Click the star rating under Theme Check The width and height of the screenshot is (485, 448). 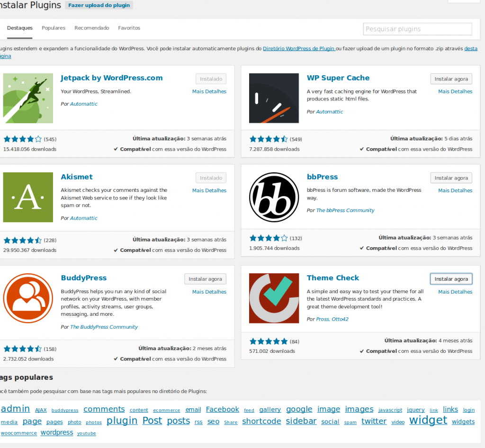(x=268, y=340)
